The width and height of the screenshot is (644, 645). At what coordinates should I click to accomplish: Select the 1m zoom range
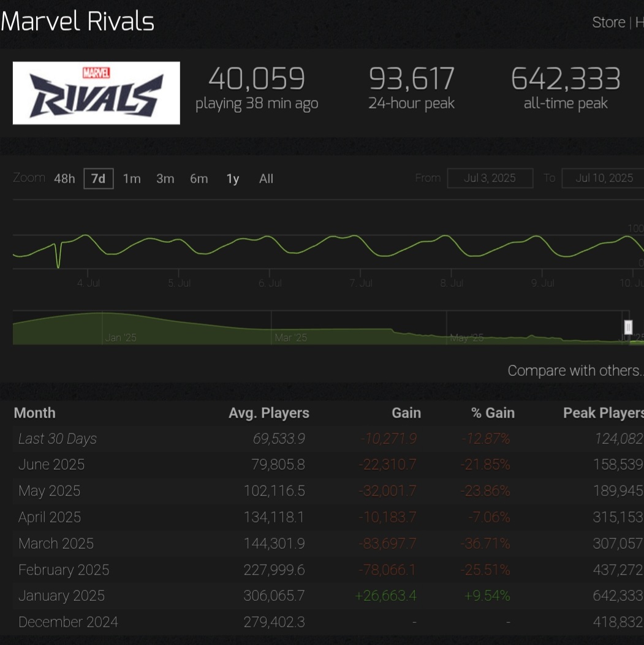pos(132,178)
